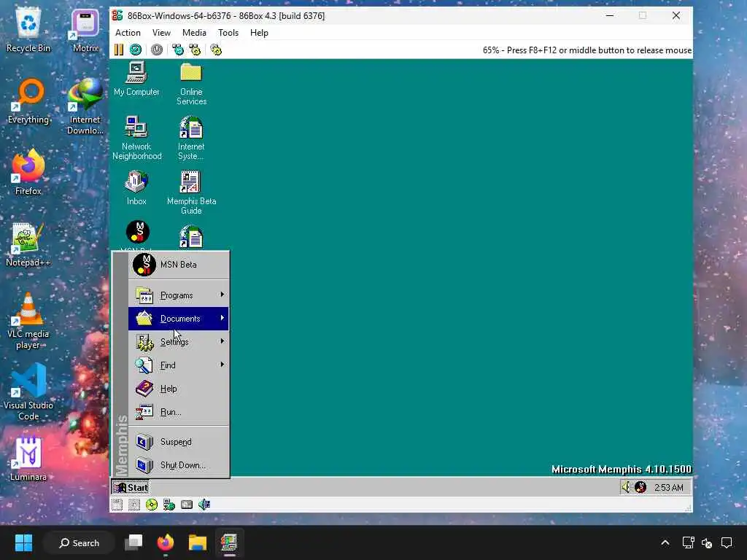This screenshot has width=747, height=560.
Task: Expand the Programs submenu
Action: point(179,295)
